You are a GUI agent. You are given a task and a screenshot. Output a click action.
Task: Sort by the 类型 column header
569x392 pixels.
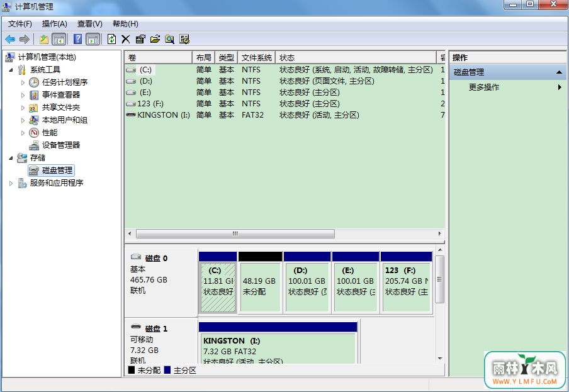[226, 57]
